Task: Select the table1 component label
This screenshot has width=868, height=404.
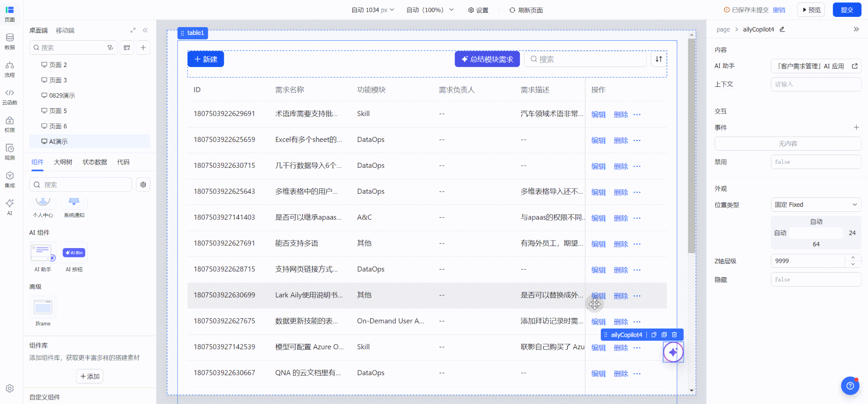Action: (x=193, y=33)
